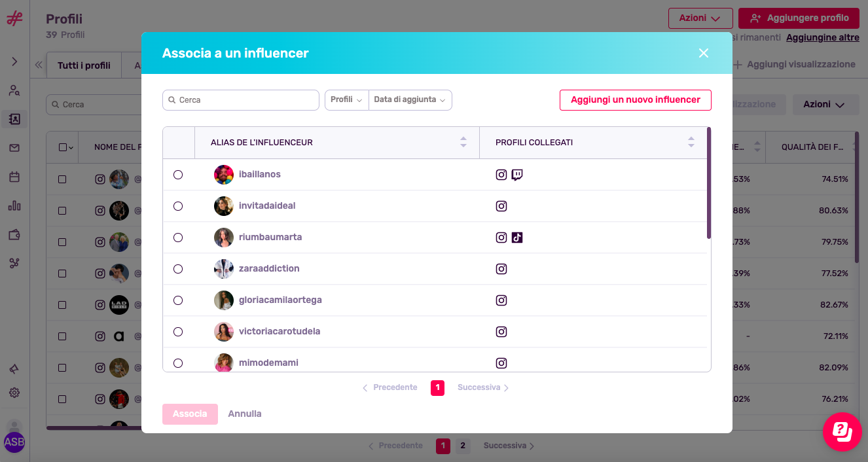This screenshot has width=868, height=462.
Task: Sort by Alias de l'influenceur column
Action: [x=463, y=142]
